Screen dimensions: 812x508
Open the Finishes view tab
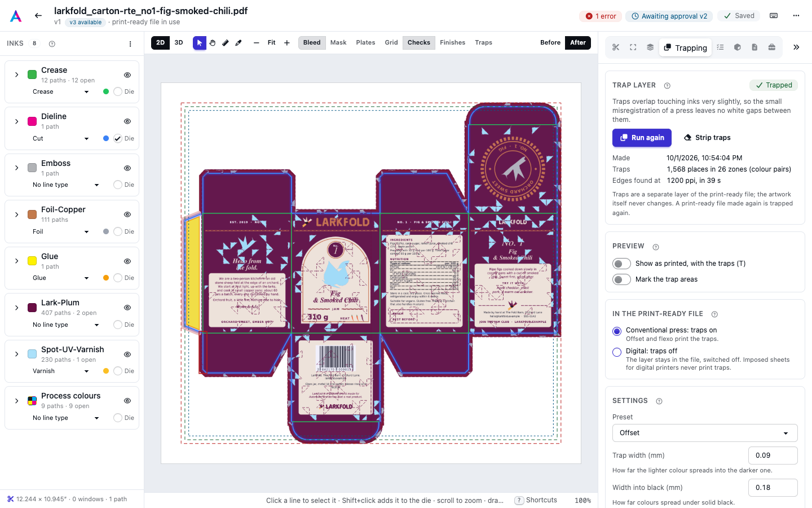tap(453, 43)
